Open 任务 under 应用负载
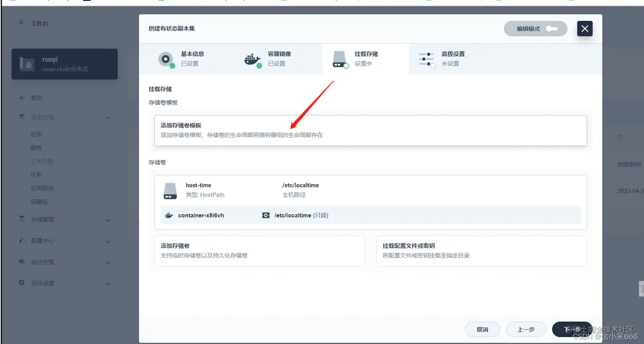The image size is (644, 344). point(37,175)
